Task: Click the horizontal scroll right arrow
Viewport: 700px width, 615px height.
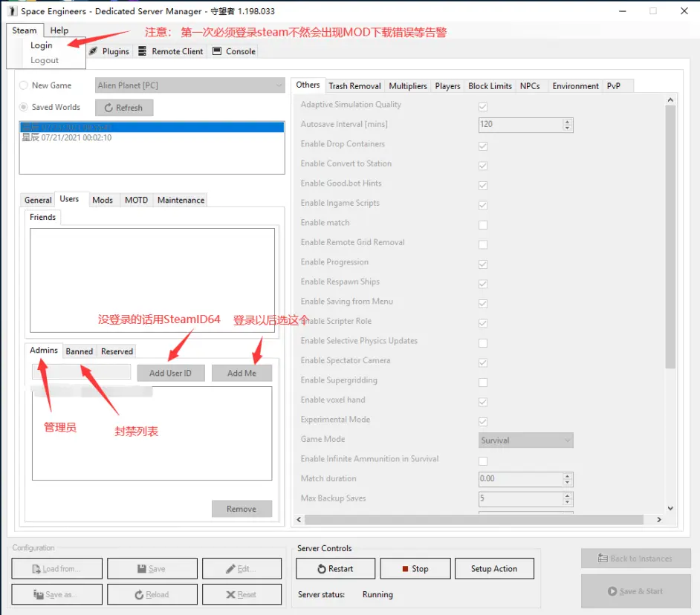Action: pyautogui.click(x=659, y=519)
